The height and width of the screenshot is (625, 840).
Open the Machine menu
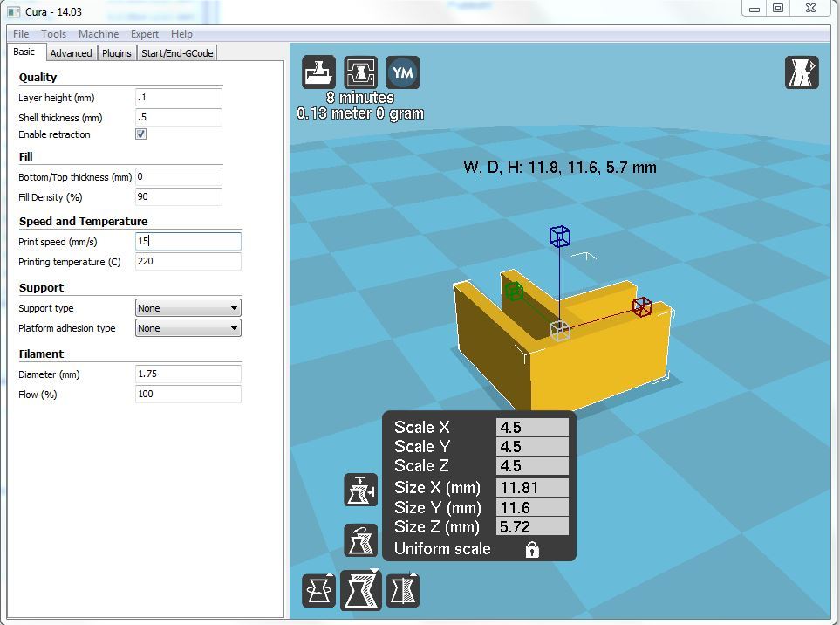pos(99,34)
